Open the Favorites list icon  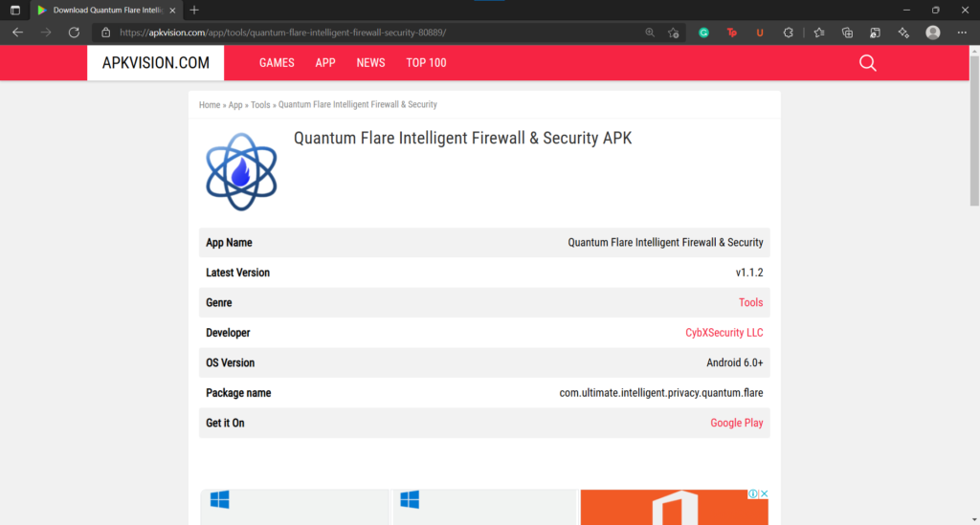pyautogui.click(x=819, y=33)
